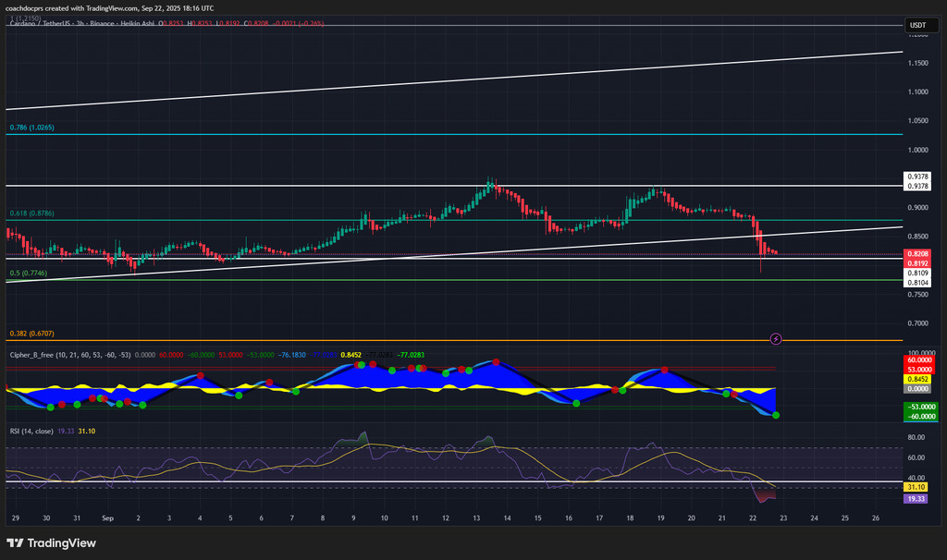Click the 0.618 (0.8786) Fibonacci level label
This screenshot has width=947, height=560.
[x=31, y=213]
